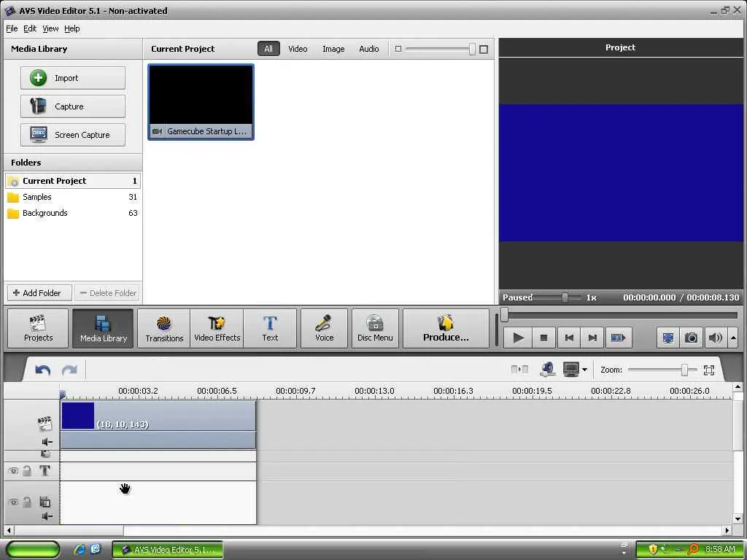
Task: Mute the main video track audio
Action: coord(47,443)
